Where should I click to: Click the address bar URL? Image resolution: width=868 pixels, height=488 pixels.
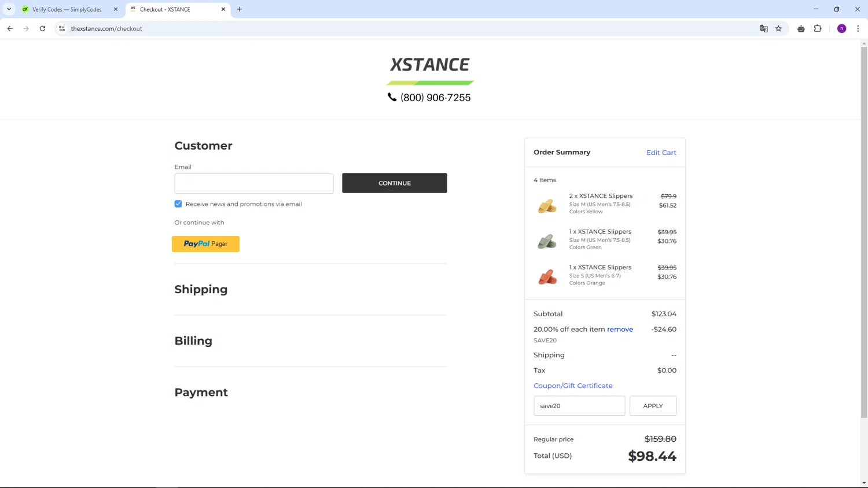click(106, 28)
